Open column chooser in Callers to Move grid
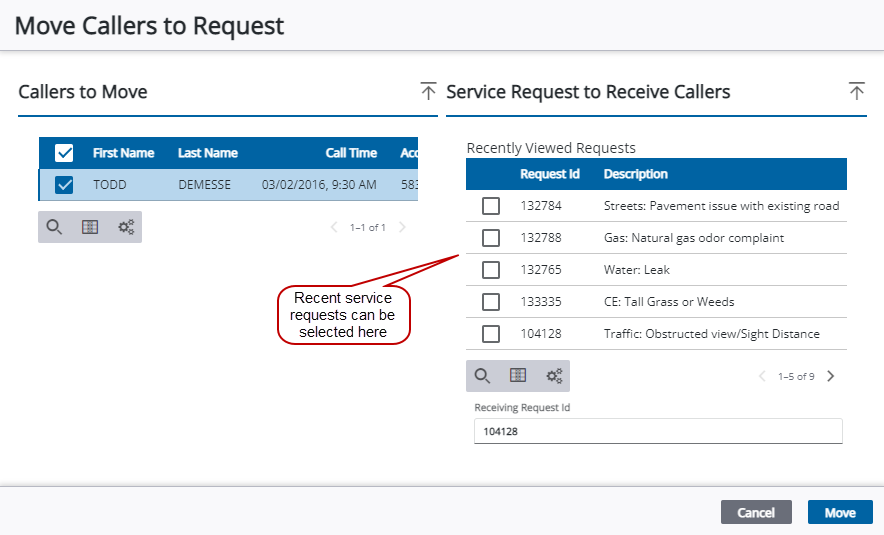The image size is (884, 535). [x=90, y=227]
